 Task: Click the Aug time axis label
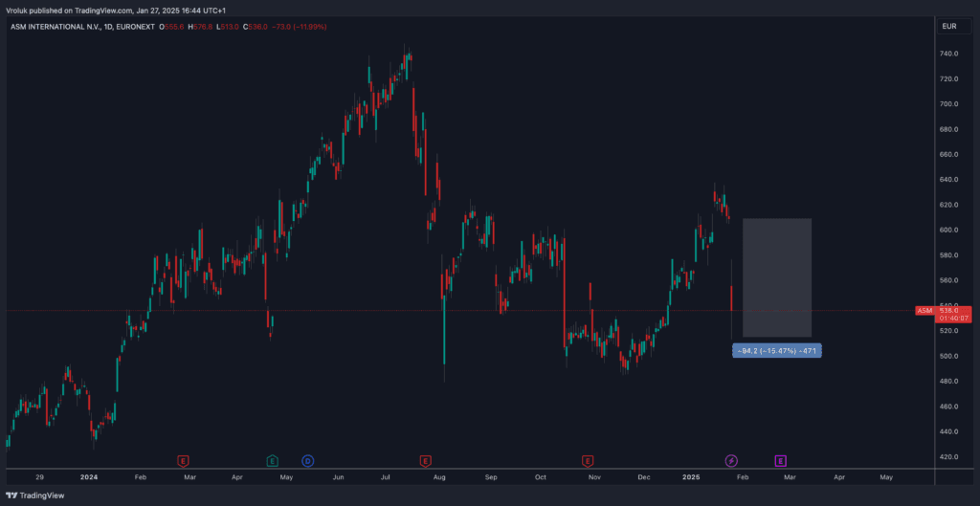click(439, 477)
